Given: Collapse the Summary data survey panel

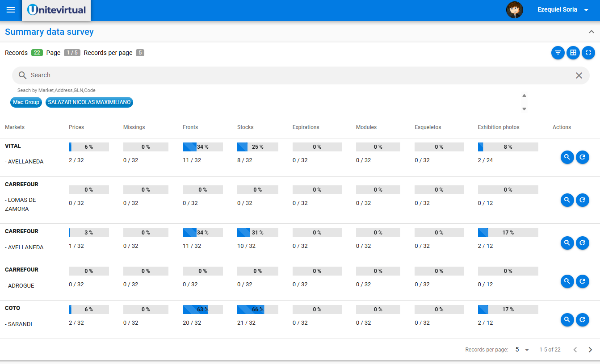Looking at the screenshot, I should pyautogui.click(x=592, y=32).
